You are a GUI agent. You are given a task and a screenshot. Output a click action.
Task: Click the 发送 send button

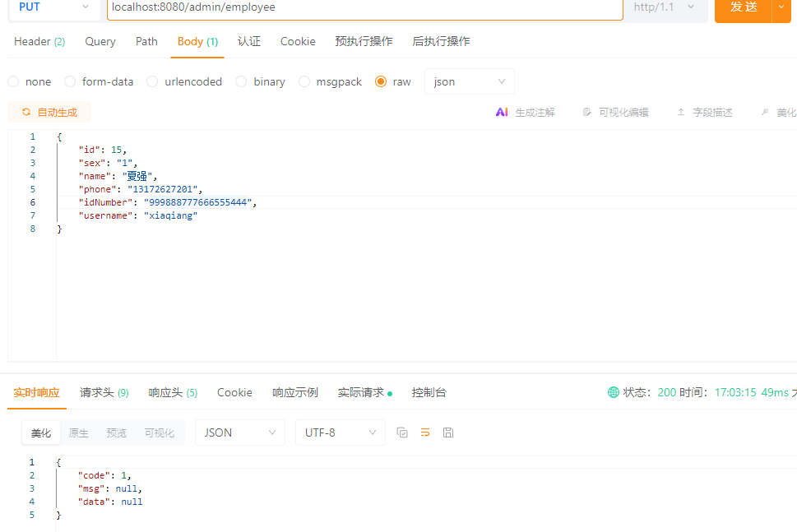(x=744, y=7)
